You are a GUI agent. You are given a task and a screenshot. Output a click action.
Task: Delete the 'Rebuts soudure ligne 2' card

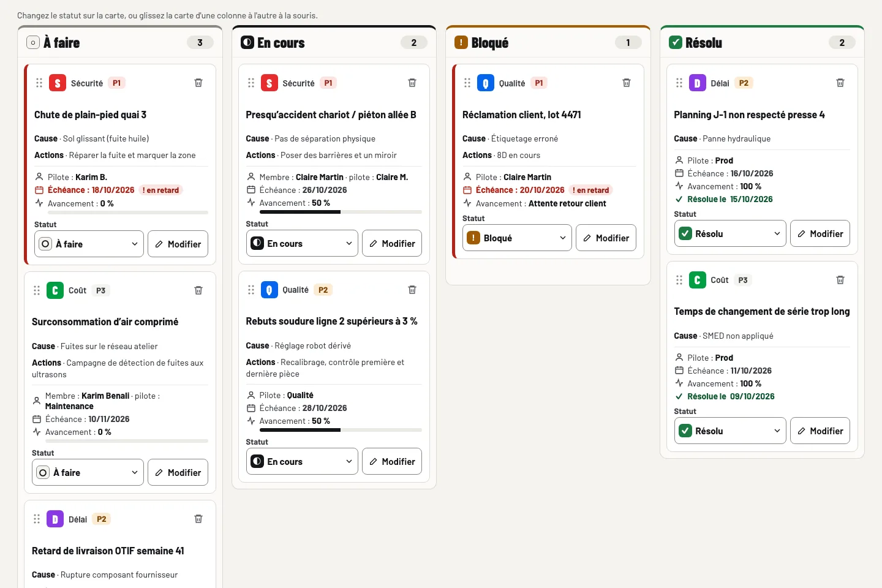[412, 290]
